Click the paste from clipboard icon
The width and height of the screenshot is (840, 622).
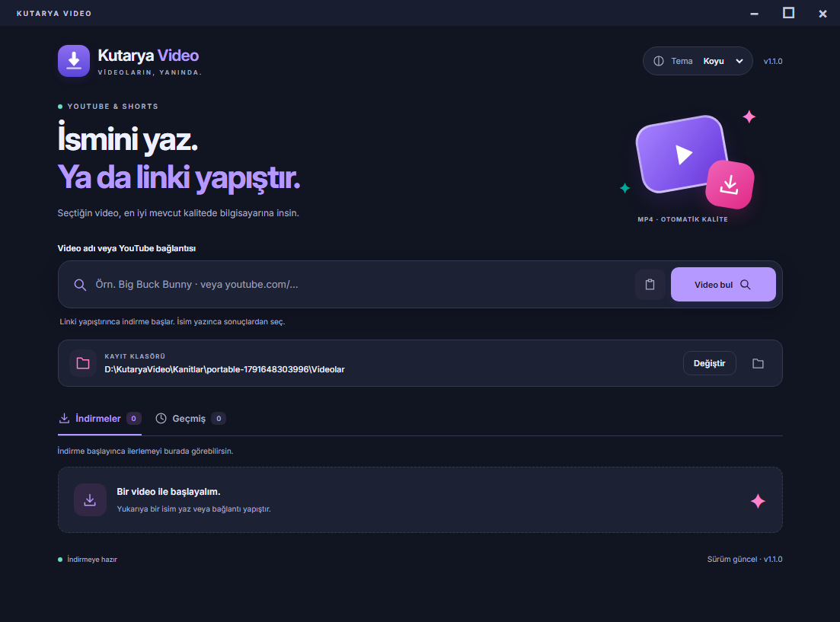(650, 285)
